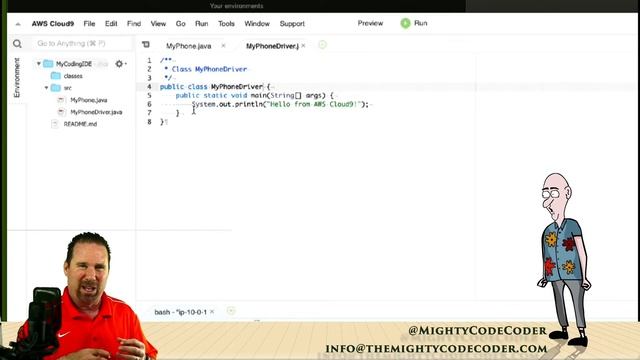The width and height of the screenshot is (640, 360).
Task: Switch to the MyPhoneDriver.java tab
Action: (x=272, y=46)
